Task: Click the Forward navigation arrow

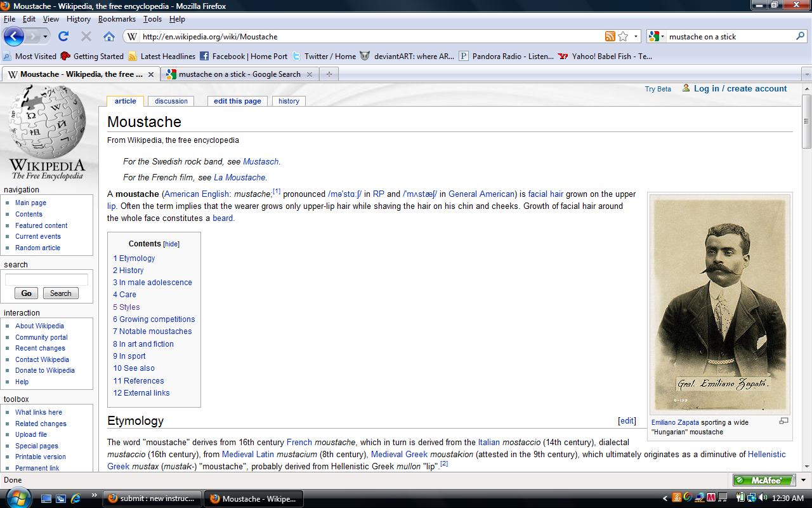Action: [x=32, y=36]
